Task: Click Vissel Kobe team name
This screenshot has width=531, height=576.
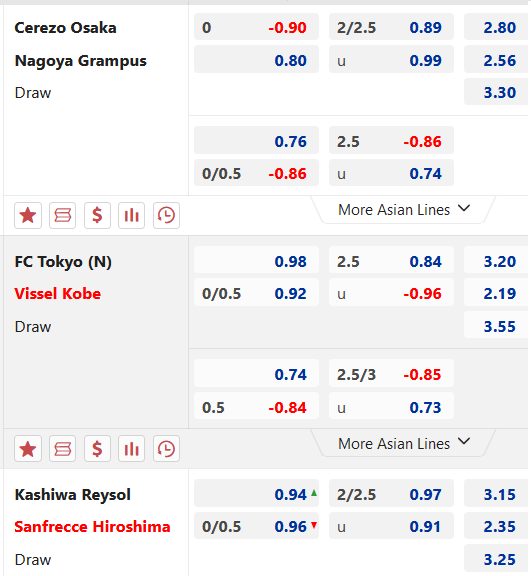Action: (58, 294)
